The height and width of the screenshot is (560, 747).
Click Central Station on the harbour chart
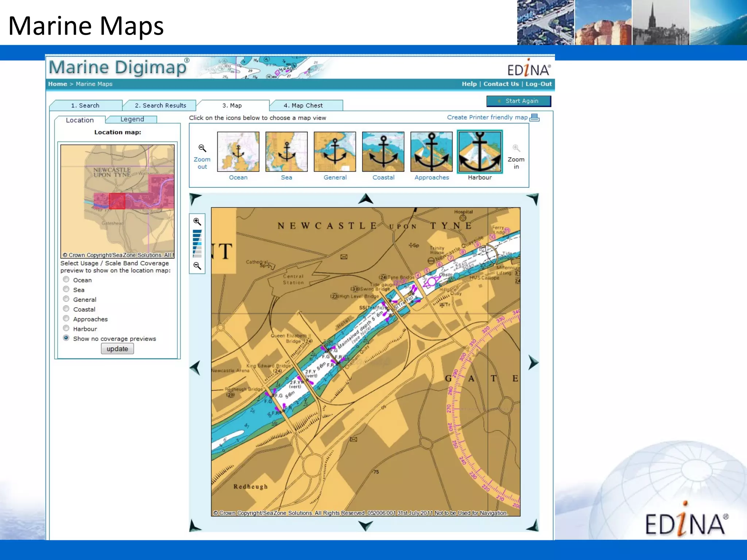[293, 279]
